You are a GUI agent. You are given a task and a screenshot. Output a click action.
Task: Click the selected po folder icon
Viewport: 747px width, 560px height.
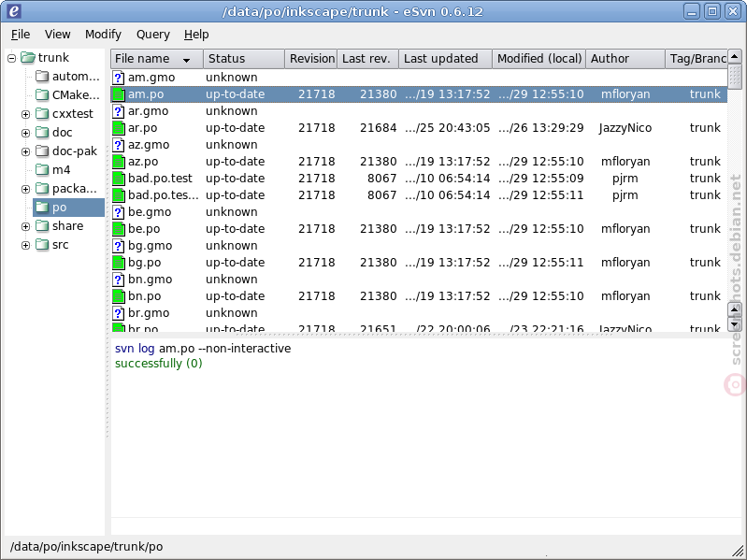point(42,208)
